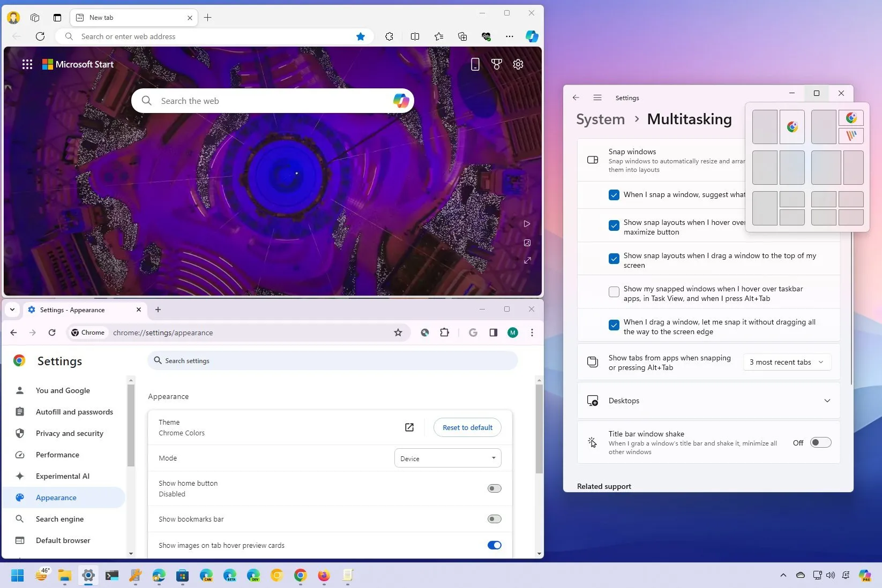Image resolution: width=882 pixels, height=588 pixels.
Task: Click the Settings gear on Microsoft Start
Action: click(x=517, y=64)
